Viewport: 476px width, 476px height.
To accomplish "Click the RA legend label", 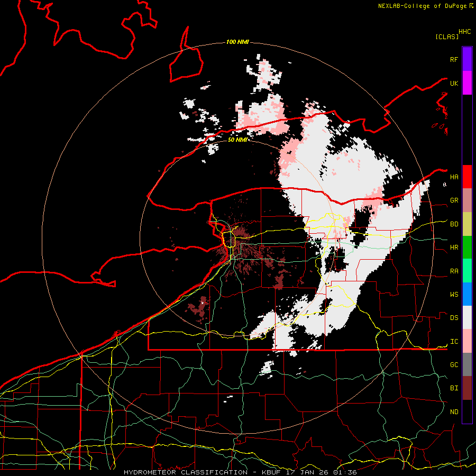I will (x=454, y=271).
